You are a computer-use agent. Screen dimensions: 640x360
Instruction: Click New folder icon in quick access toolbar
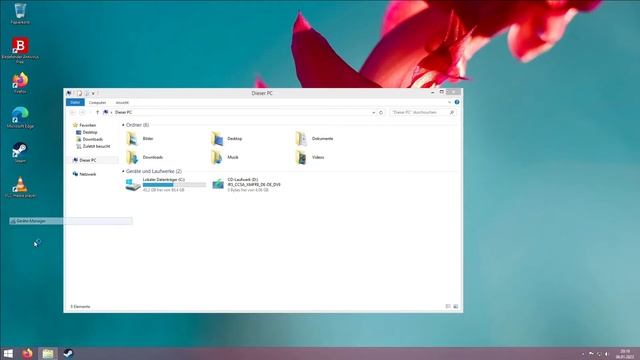tap(87, 93)
